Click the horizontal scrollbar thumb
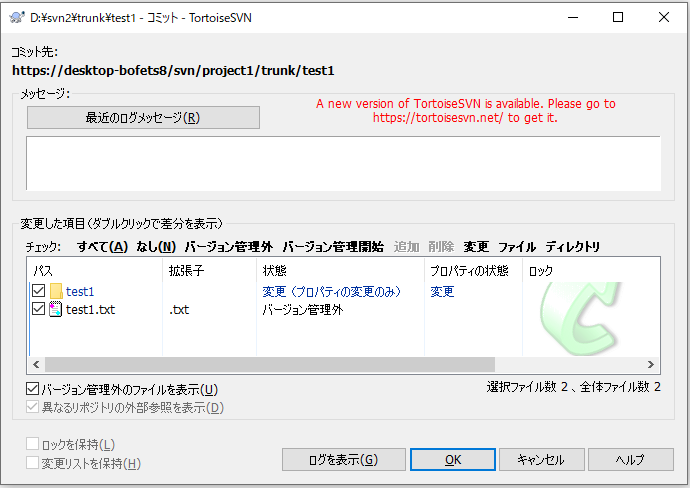 click(270, 364)
